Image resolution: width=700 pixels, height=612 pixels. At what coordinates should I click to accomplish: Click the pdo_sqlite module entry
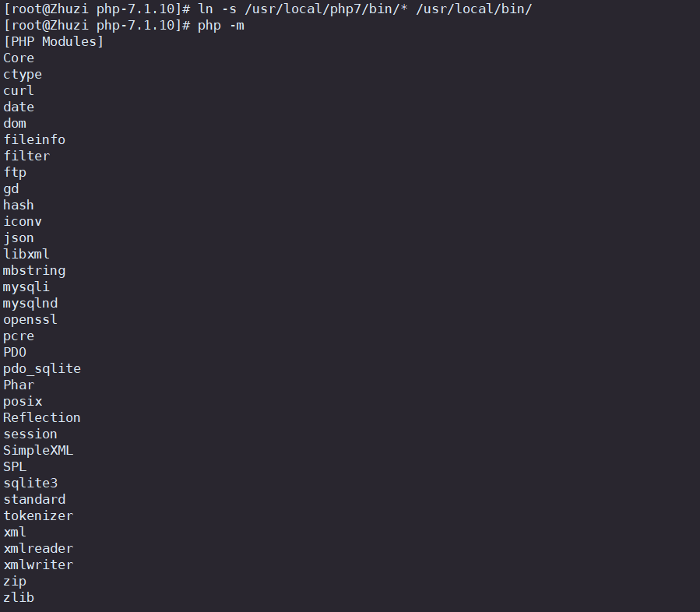tap(42, 369)
